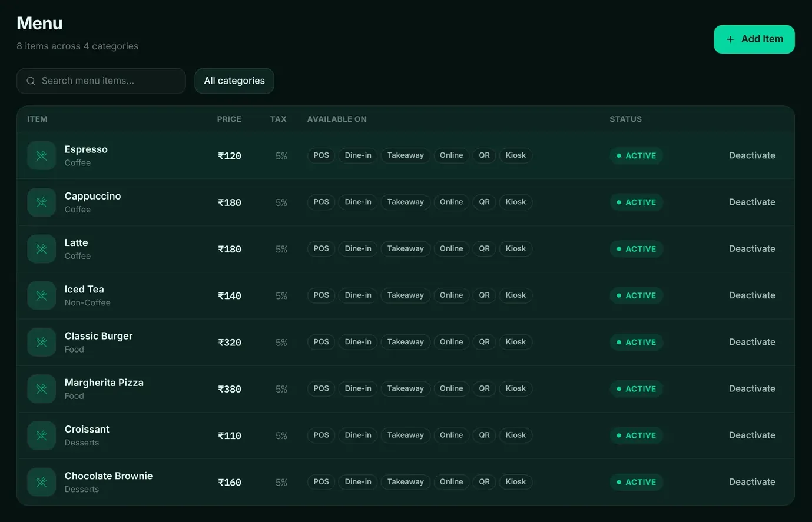Screen dimensions: 812x522
Task: Toggle POS availability for Espresso
Action: coord(321,155)
